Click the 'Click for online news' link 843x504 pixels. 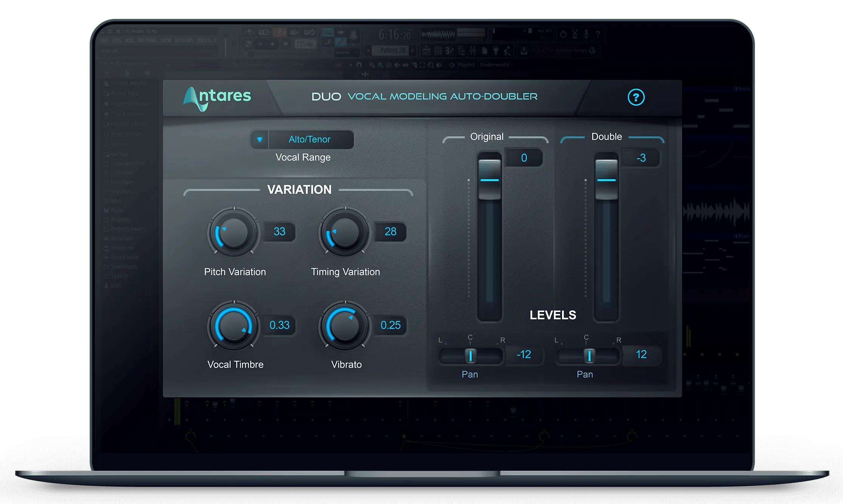559,50
